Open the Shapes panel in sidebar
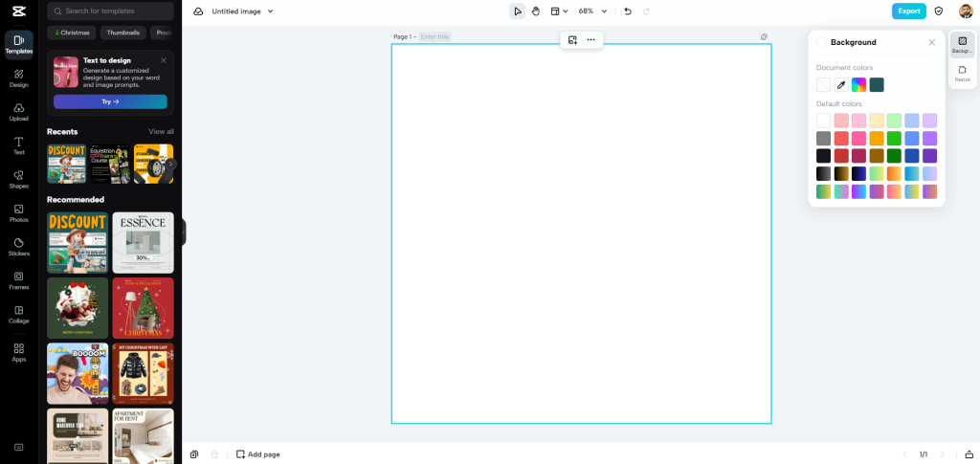 click(x=18, y=179)
